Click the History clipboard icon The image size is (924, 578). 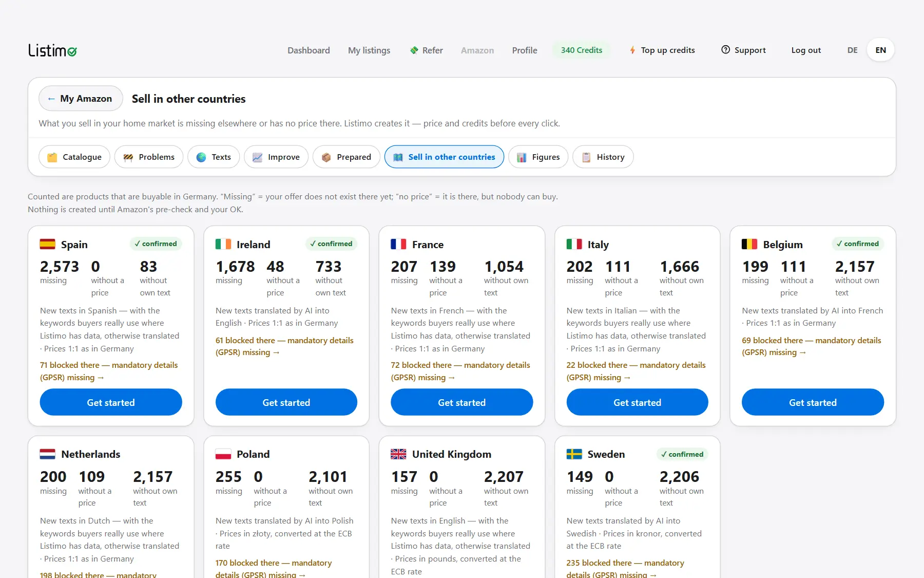click(x=586, y=157)
